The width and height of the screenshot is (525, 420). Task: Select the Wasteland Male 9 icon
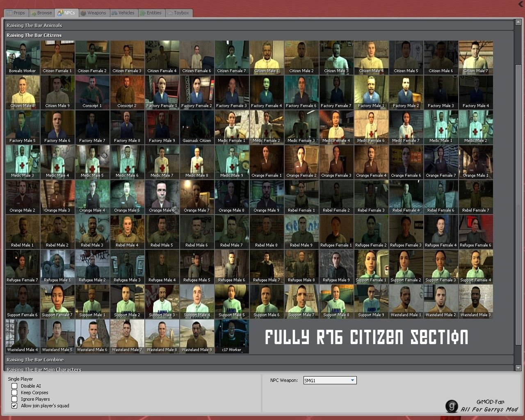tap(197, 336)
